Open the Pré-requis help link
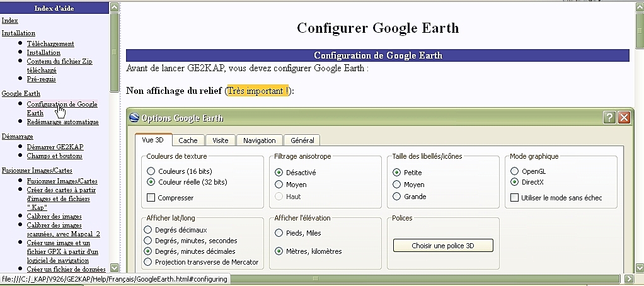This screenshot has width=644, height=286. [x=42, y=79]
